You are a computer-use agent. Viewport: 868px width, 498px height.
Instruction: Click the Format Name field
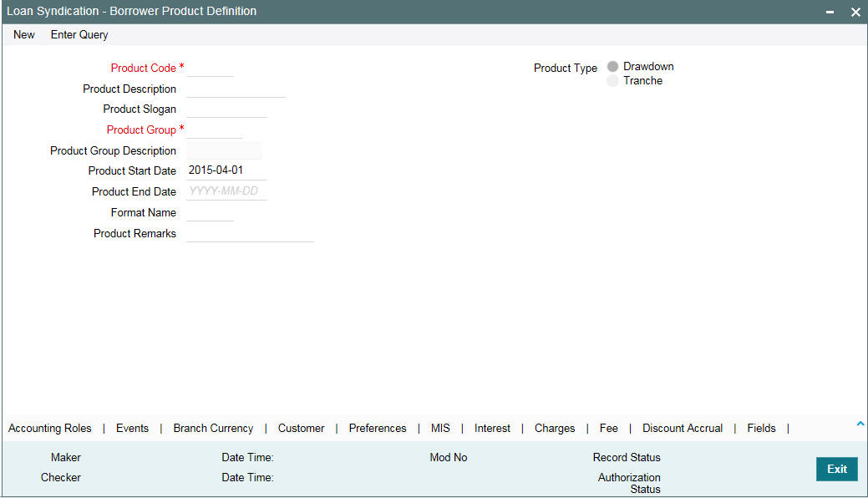point(210,213)
